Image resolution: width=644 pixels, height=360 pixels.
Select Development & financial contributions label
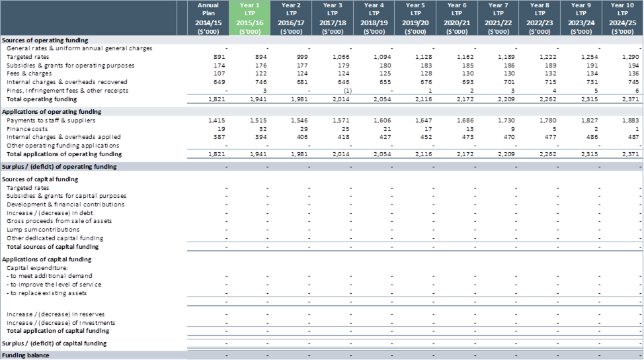point(65,204)
